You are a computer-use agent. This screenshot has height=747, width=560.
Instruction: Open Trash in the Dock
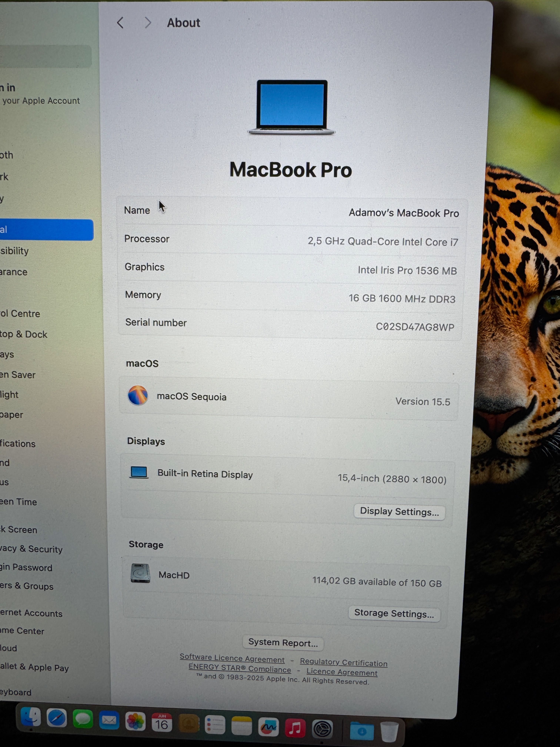(x=389, y=731)
